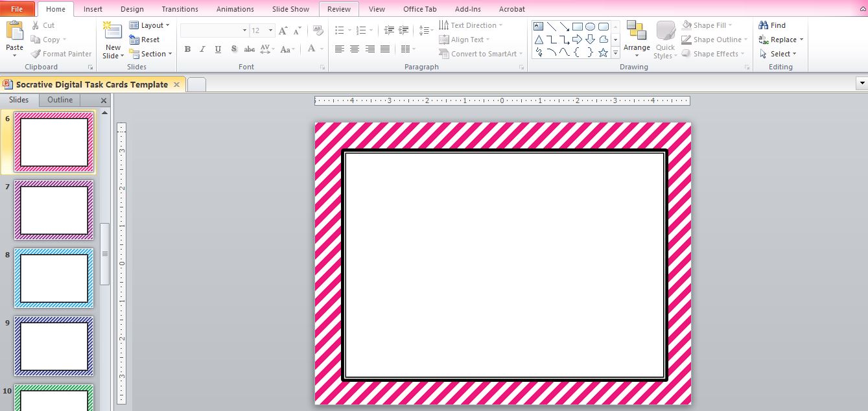The height and width of the screenshot is (411, 868).
Task: Open the Outline pane tab
Action: 60,100
